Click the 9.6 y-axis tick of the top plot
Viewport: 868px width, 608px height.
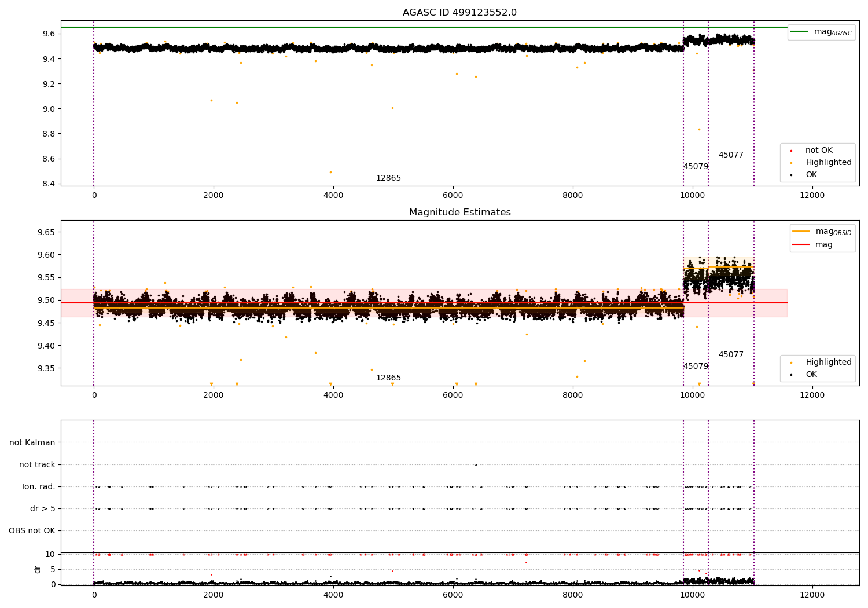coord(49,34)
